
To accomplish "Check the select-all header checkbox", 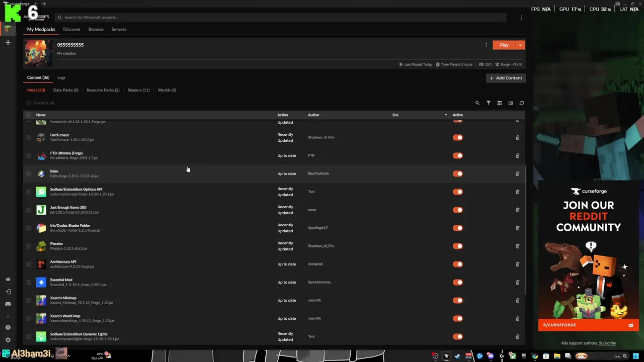I will [x=28, y=115].
